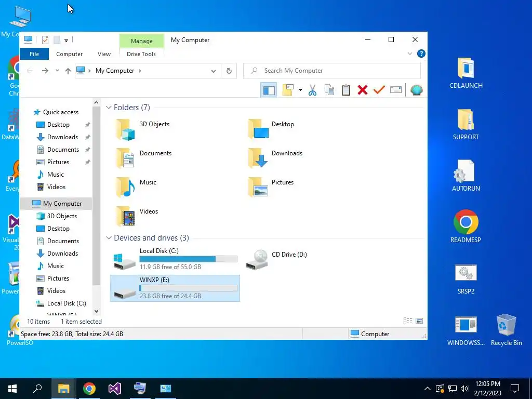Screen dimensions: 532x399
Task: Click the volume speaker tray icon
Action: 464,389
